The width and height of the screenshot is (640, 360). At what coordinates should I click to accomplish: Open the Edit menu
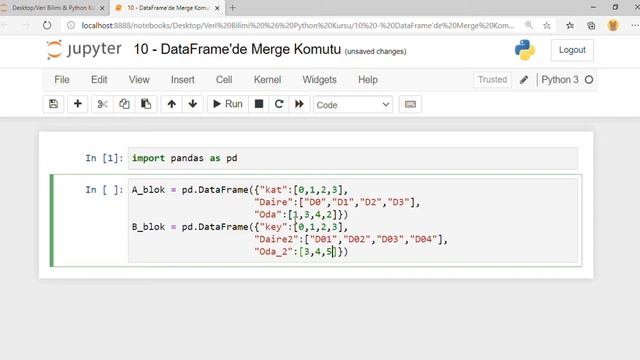click(x=99, y=80)
